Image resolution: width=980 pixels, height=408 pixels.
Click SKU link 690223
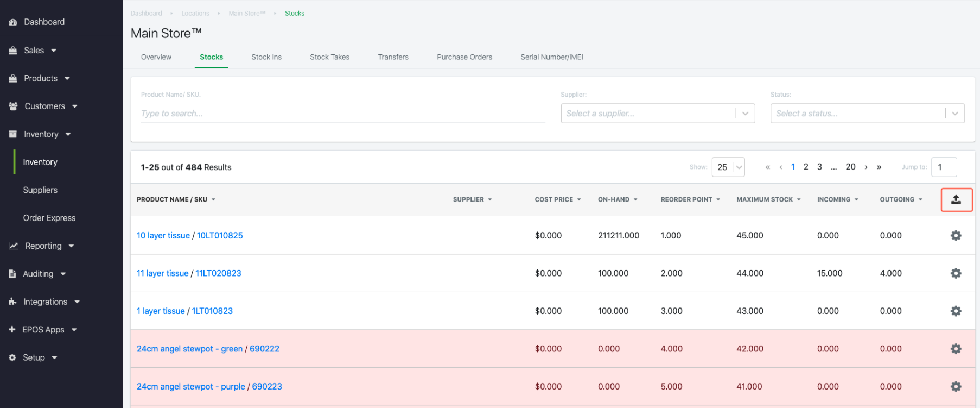pyautogui.click(x=267, y=387)
